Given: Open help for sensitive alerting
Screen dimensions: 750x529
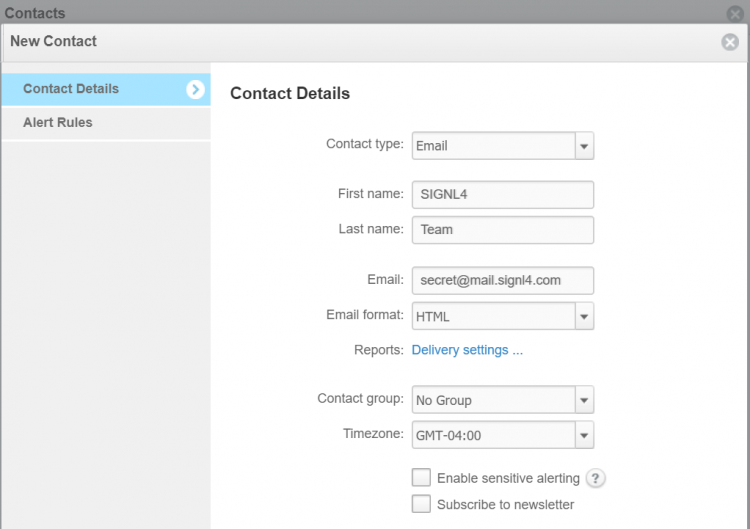Looking at the screenshot, I should click(x=595, y=478).
